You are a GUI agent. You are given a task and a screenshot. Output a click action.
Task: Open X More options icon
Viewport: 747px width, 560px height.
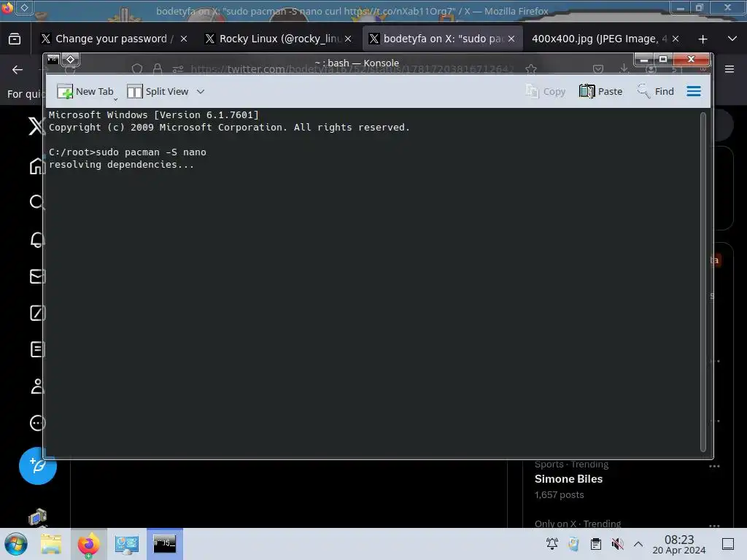coord(38,423)
